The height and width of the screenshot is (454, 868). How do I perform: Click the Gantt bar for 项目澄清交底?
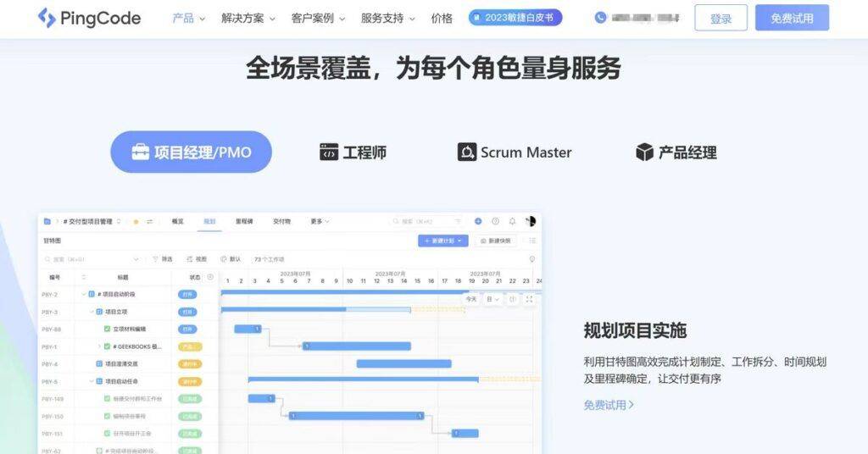pos(404,364)
